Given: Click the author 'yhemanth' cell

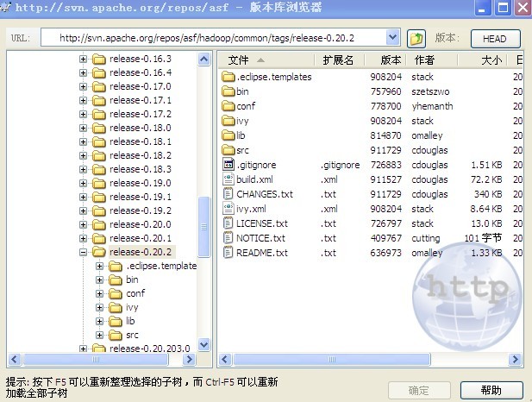Looking at the screenshot, I should [432, 106].
